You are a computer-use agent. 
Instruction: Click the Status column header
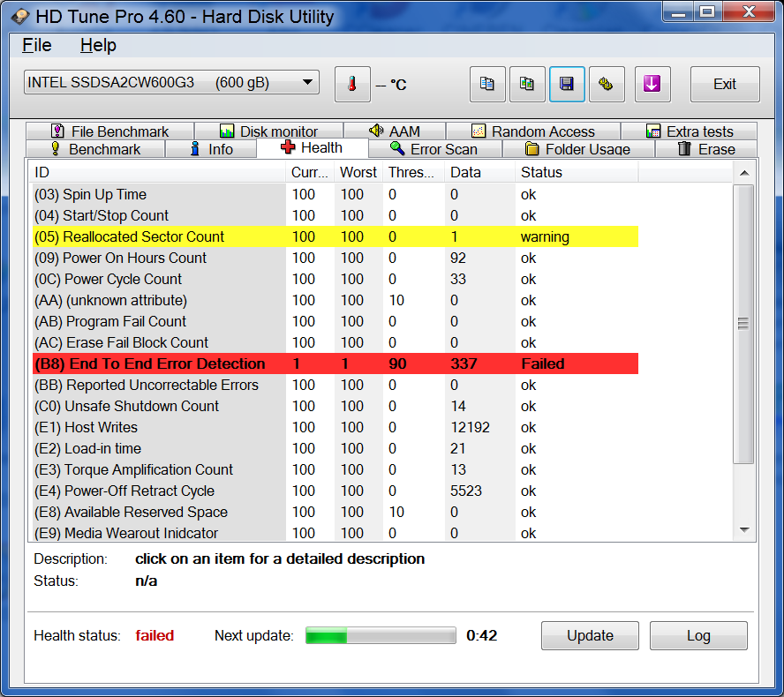pos(577,172)
